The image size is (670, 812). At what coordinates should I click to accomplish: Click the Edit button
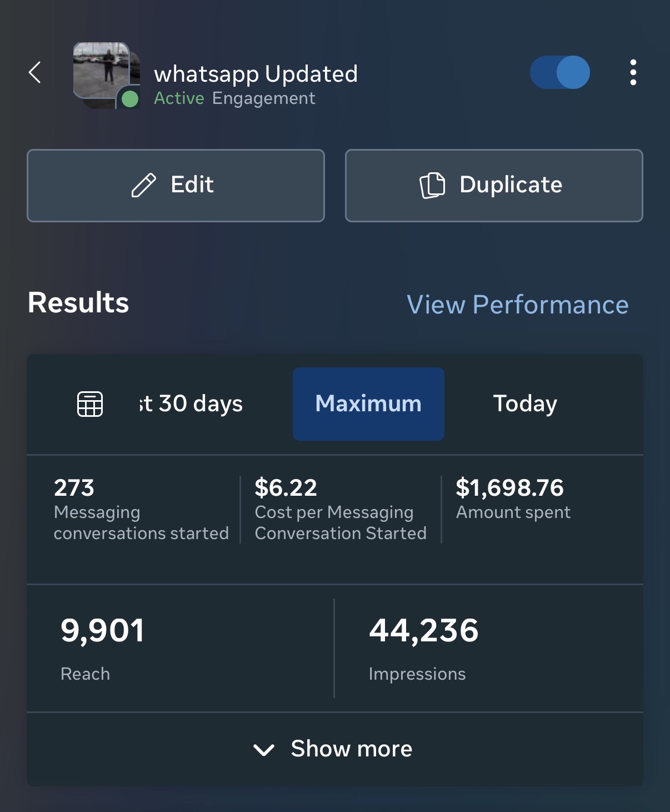click(x=176, y=185)
